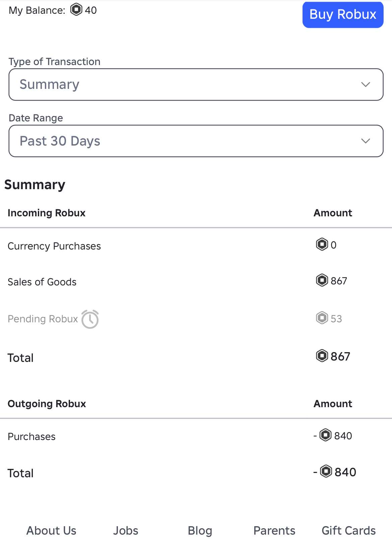Click the greyed Robux icon beside 53
392x545 pixels.
point(322,318)
